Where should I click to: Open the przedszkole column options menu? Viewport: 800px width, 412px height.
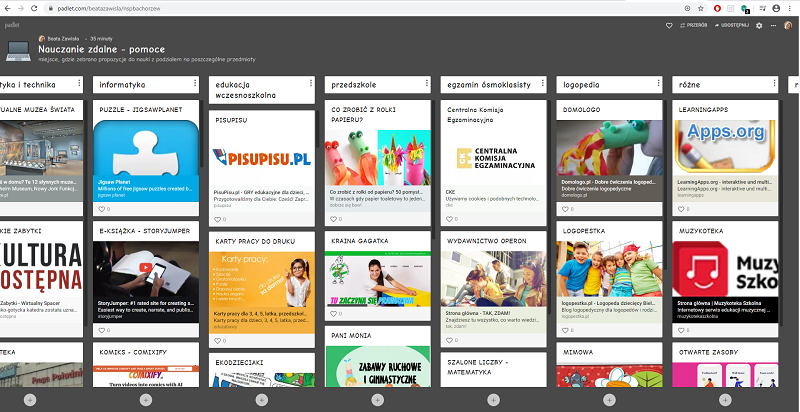tap(427, 83)
